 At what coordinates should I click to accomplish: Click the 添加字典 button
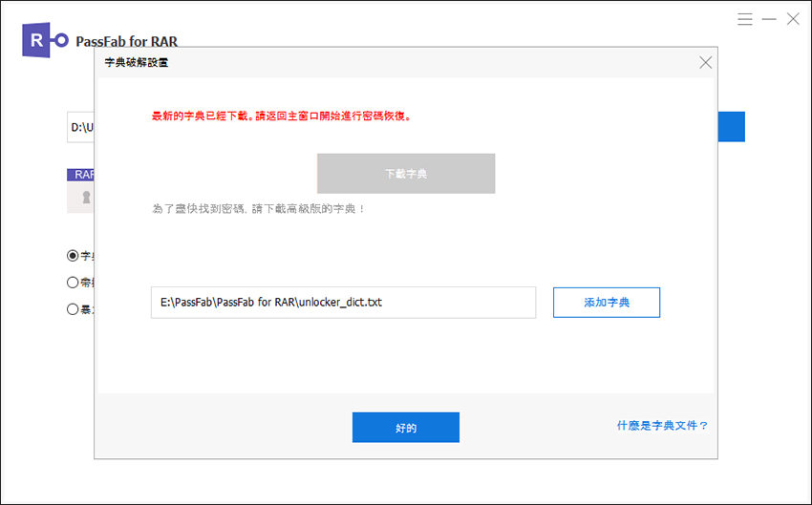(607, 303)
